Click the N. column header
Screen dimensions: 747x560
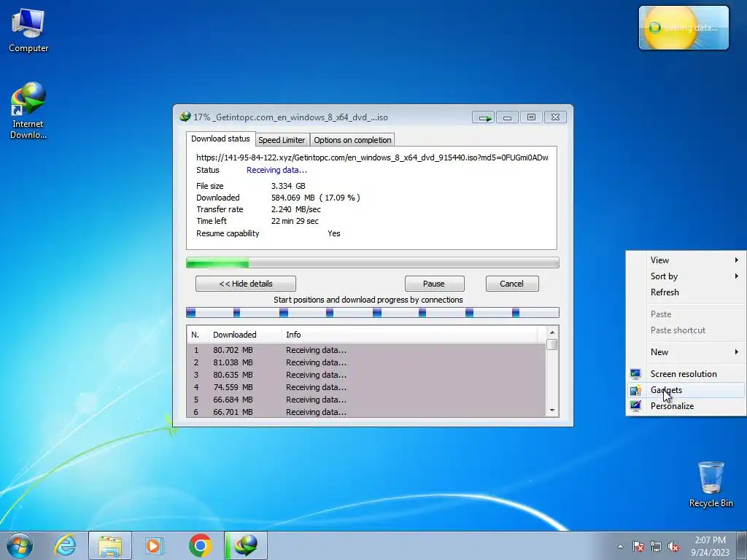pyautogui.click(x=198, y=335)
